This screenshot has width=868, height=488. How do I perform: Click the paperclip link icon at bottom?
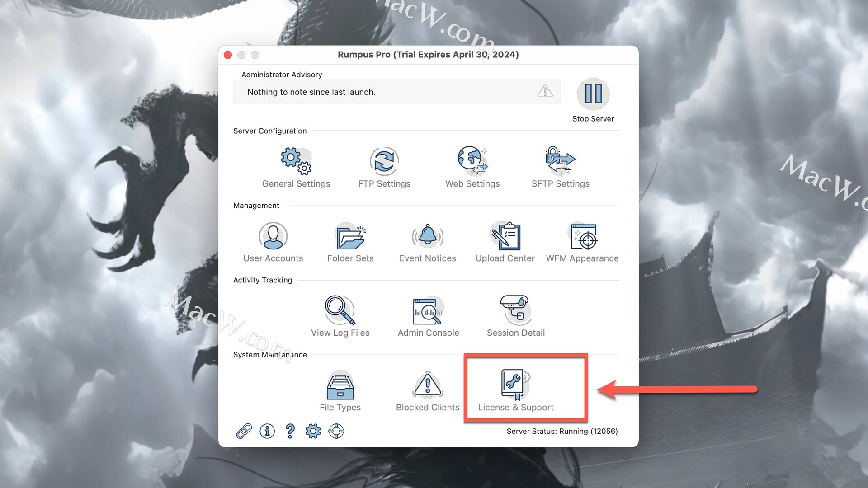point(244,431)
